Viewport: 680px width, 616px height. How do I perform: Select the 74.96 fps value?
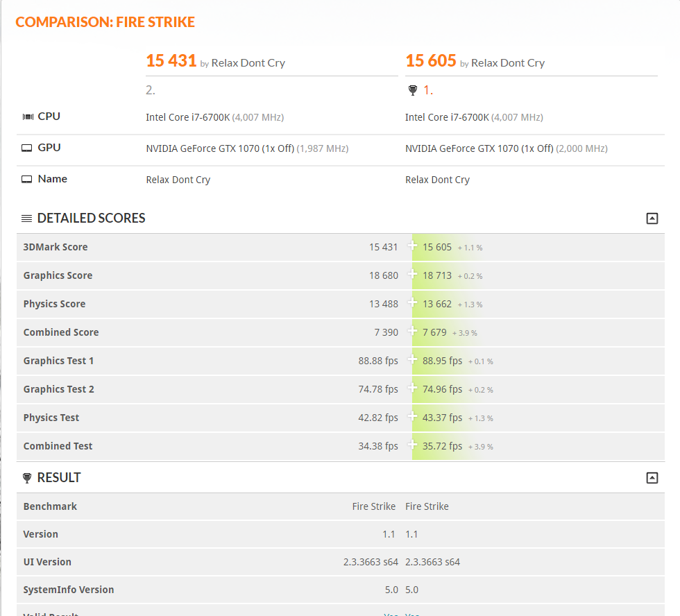(x=443, y=389)
